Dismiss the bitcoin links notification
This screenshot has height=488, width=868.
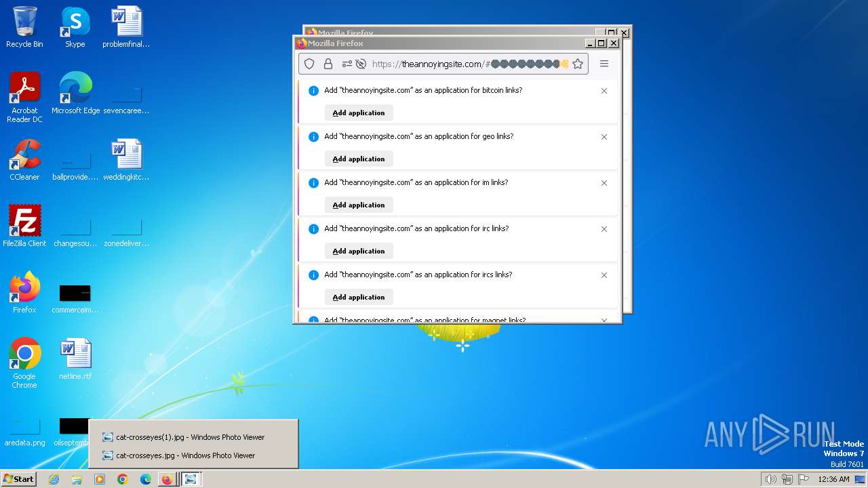(604, 90)
